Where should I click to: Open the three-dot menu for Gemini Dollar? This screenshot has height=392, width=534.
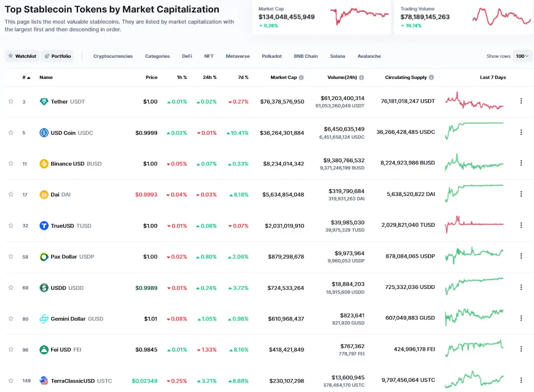click(521, 318)
